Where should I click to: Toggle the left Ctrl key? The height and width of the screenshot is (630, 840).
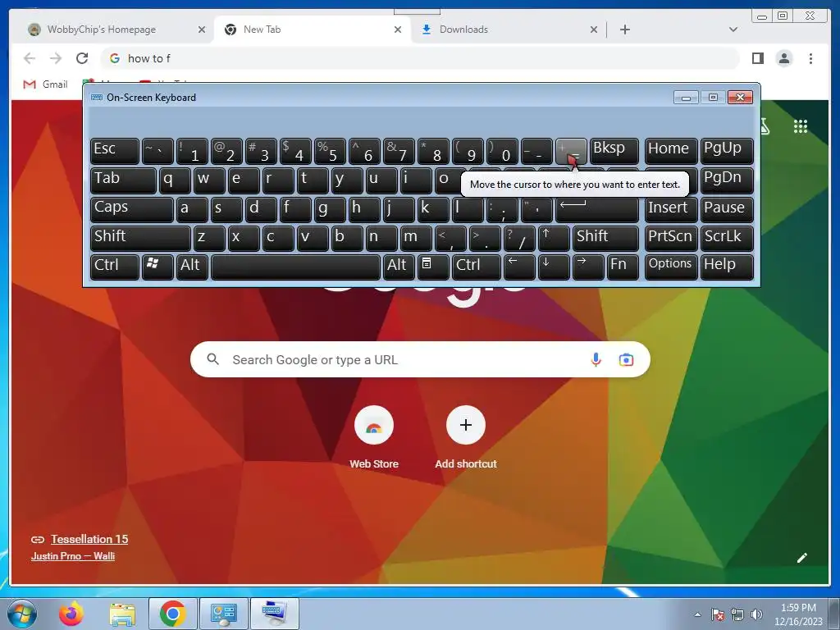point(115,267)
